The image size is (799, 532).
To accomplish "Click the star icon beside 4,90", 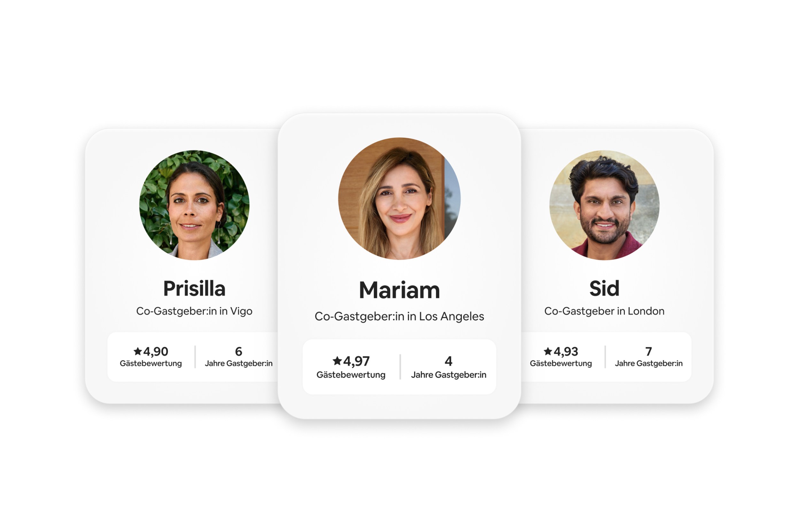I will pos(137,351).
